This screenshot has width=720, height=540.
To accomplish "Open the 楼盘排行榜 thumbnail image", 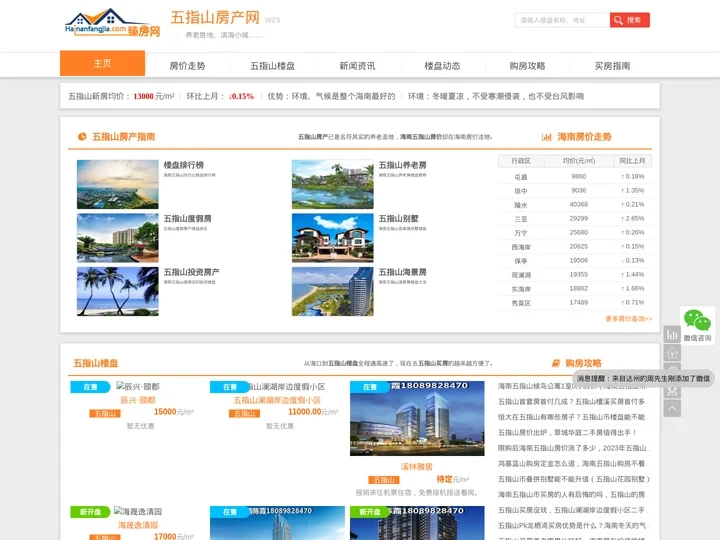I will 118,184.
